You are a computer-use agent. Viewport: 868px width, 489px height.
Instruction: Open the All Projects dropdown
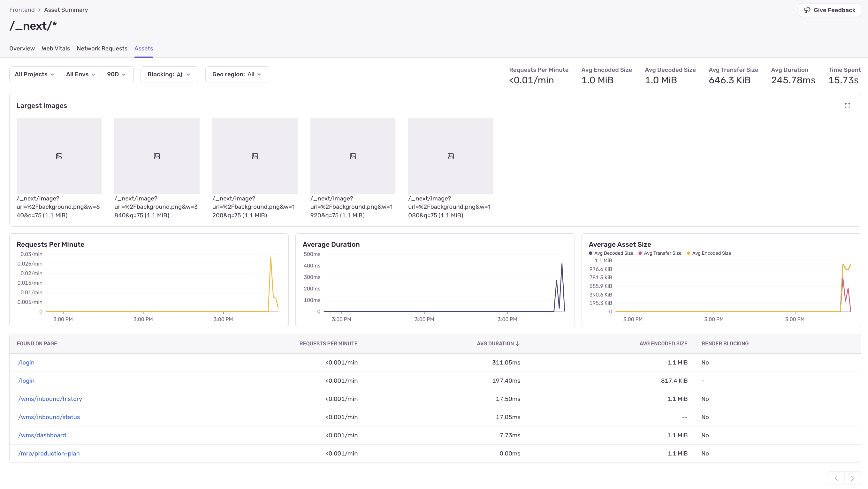(x=34, y=74)
